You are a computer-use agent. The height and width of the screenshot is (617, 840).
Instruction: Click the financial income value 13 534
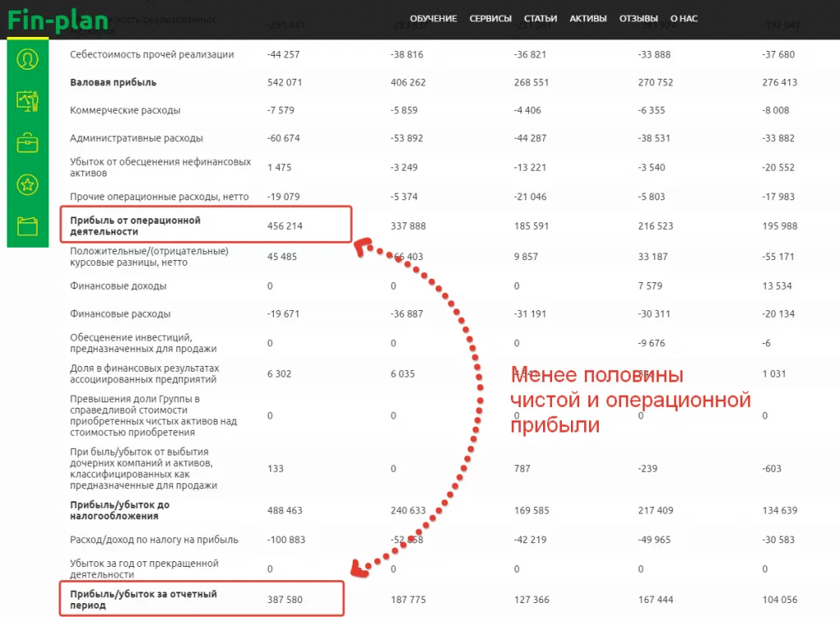777,286
